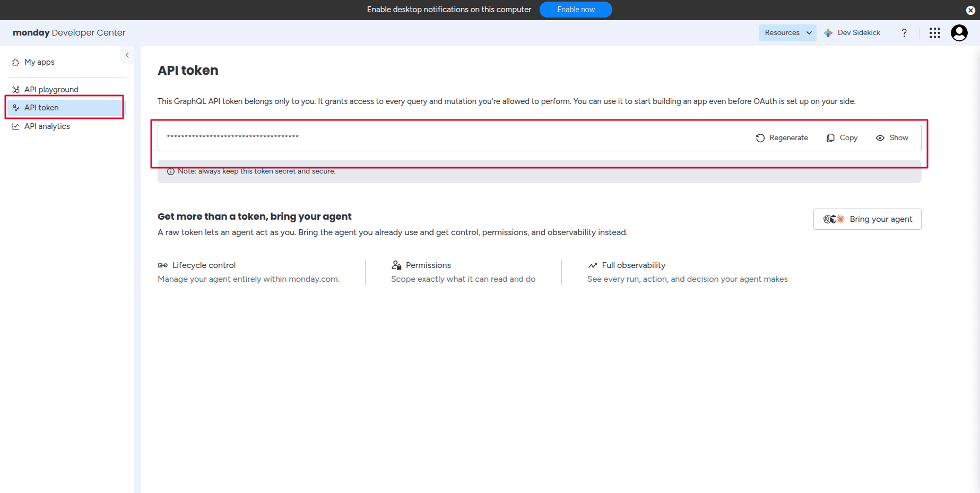Click the API playground icon
Image resolution: width=980 pixels, height=493 pixels.
pyautogui.click(x=16, y=90)
